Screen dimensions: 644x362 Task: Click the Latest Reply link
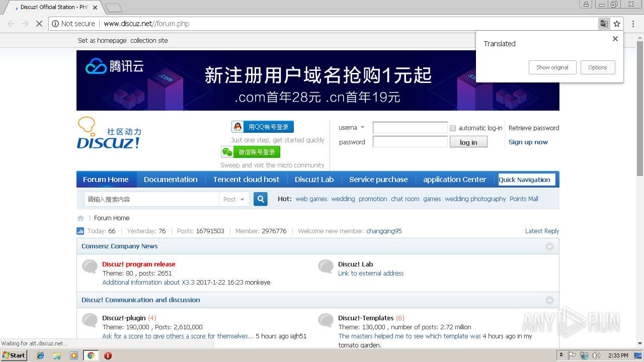tap(542, 231)
